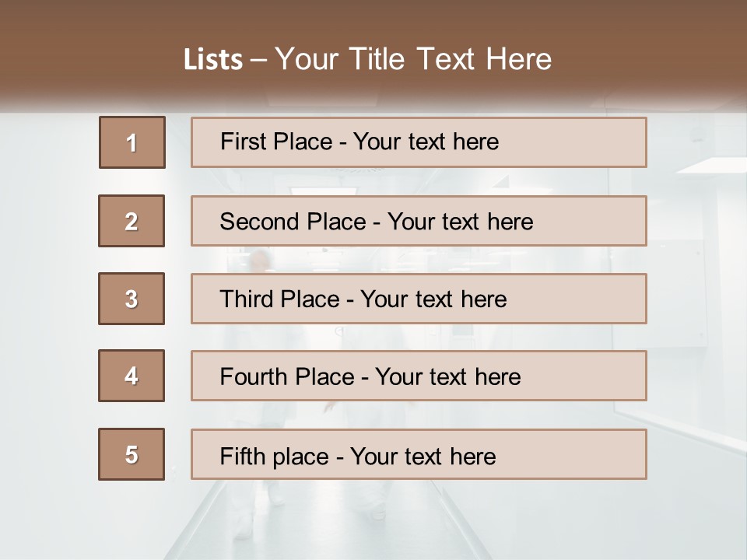Click the word Fifth in bottom row
The image size is (747, 560).
[x=243, y=456]
